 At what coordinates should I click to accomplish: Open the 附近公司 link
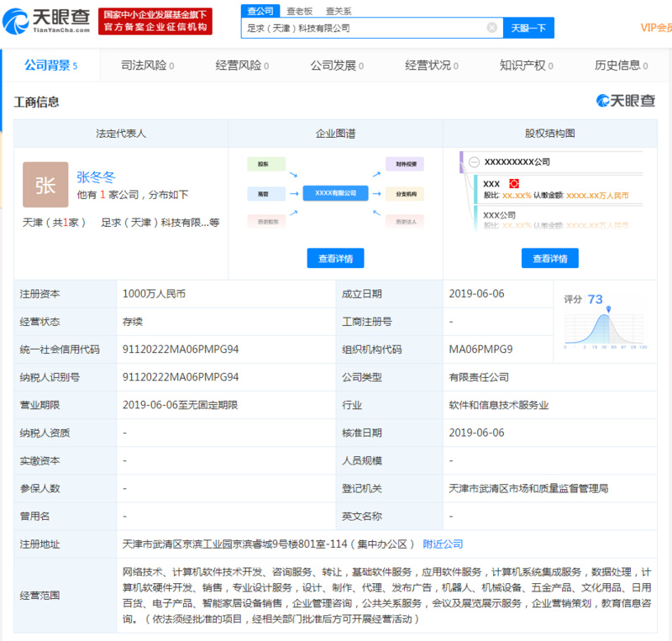pos(443,544)
